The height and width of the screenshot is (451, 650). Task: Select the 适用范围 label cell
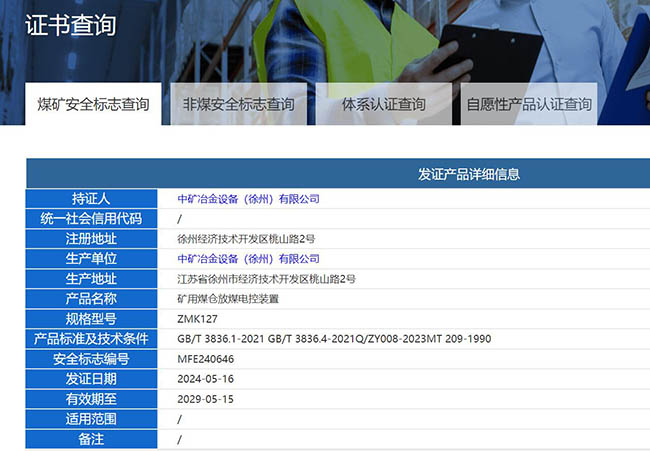pos(91,419)
